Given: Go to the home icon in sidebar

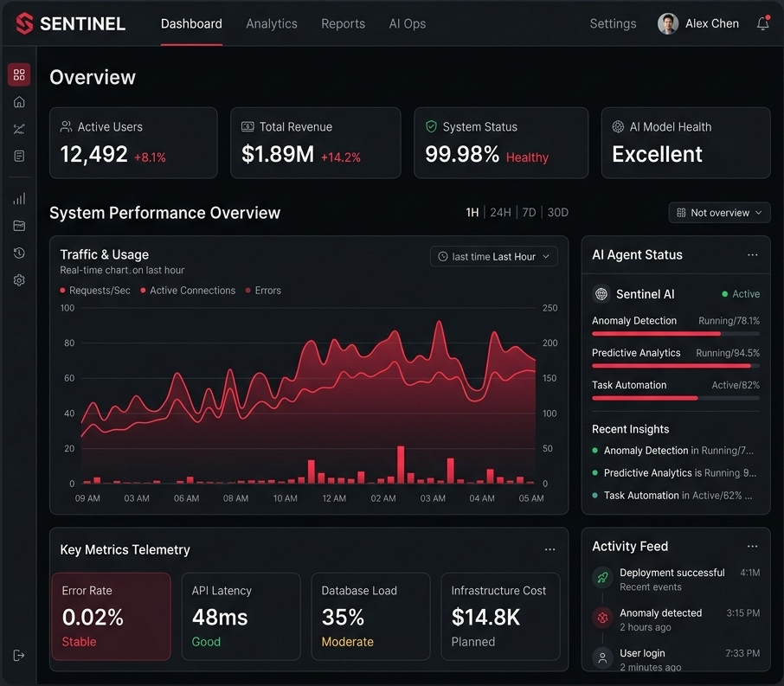Looking at the screenshot, I should point(19,102).
